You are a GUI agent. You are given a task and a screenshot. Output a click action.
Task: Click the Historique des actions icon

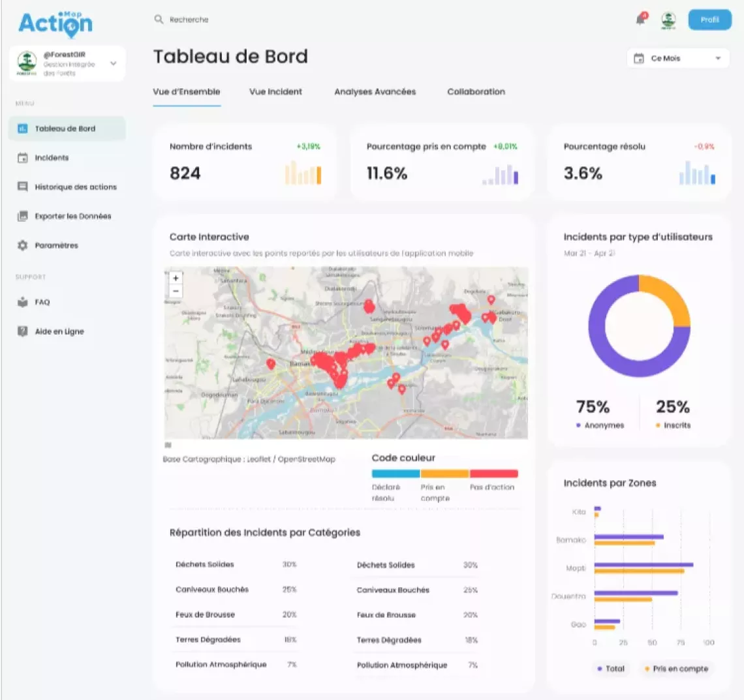[x=22, y=187]
